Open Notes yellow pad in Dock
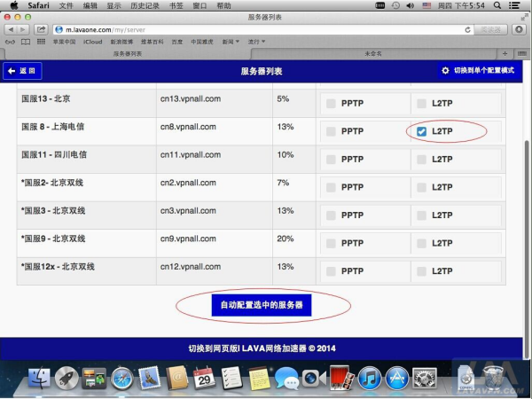Viewport: 532px width, 399px height. 260,379
